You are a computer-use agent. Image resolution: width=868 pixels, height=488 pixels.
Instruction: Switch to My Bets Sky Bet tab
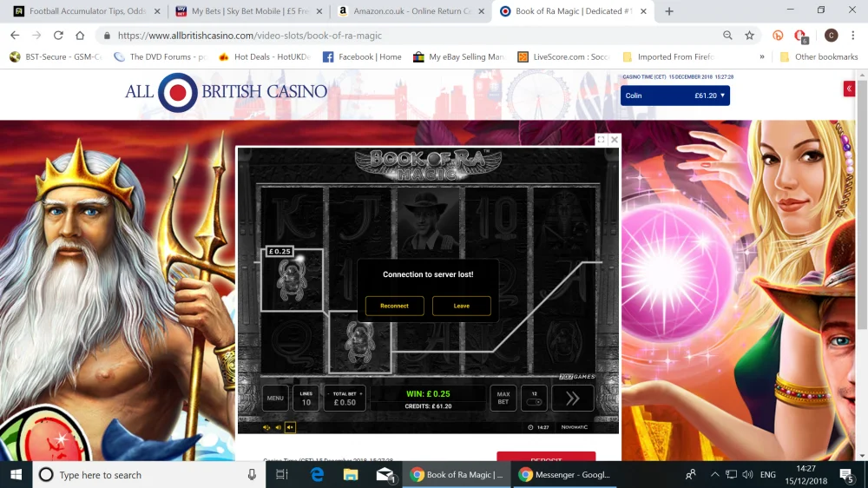pos(250,11)
